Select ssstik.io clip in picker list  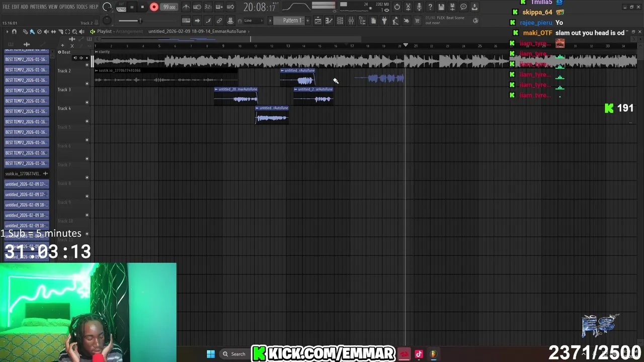coord(26,173)
